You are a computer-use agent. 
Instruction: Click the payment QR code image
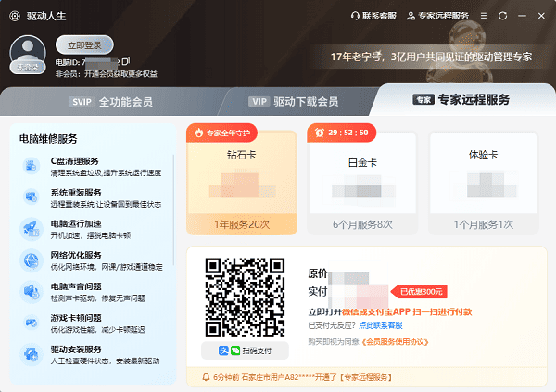pyautogui.click(x=245, y=297)
